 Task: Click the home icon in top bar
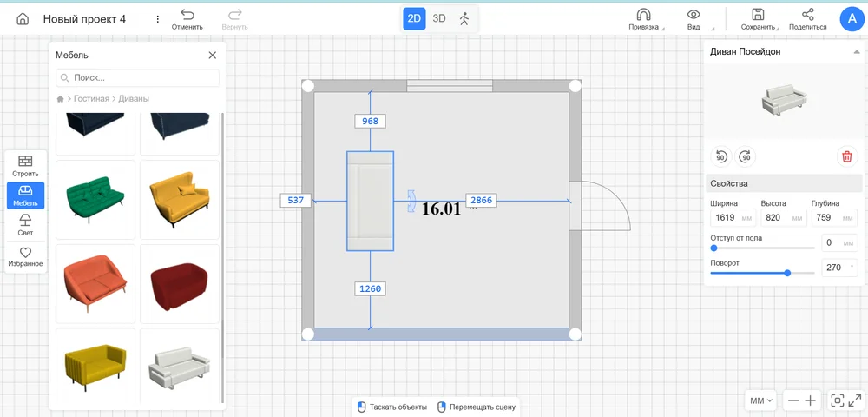23,19
